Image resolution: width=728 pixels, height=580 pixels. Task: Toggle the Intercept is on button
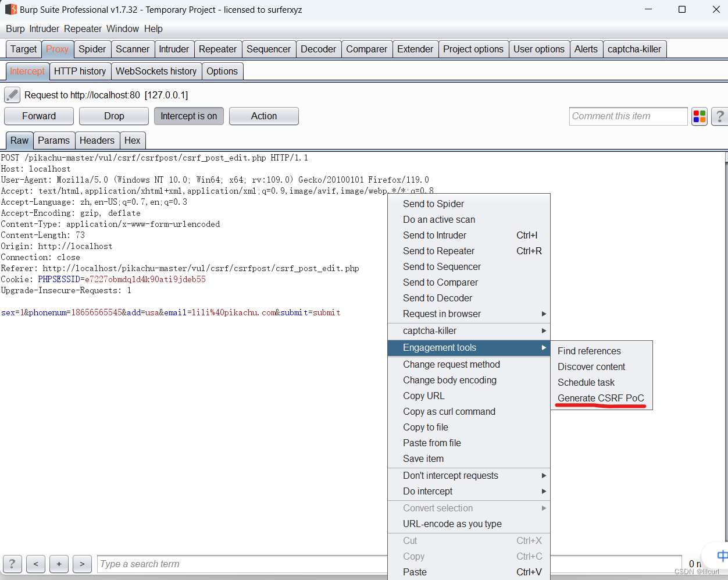(x=188, y=116)
